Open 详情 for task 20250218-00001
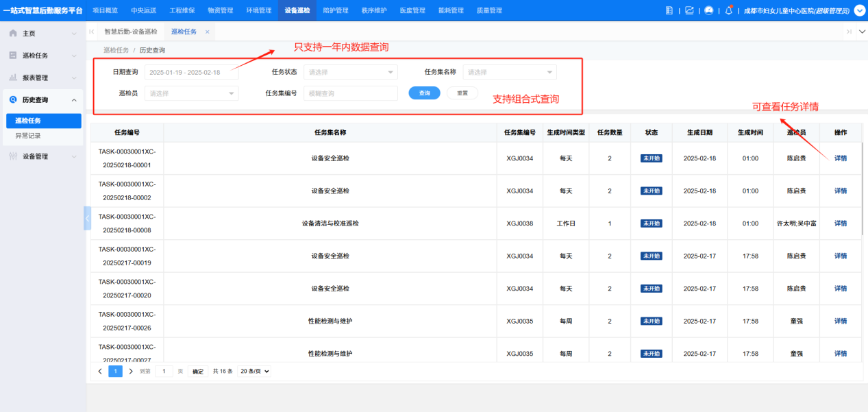The image size is (868, 412). coord(841,158)
